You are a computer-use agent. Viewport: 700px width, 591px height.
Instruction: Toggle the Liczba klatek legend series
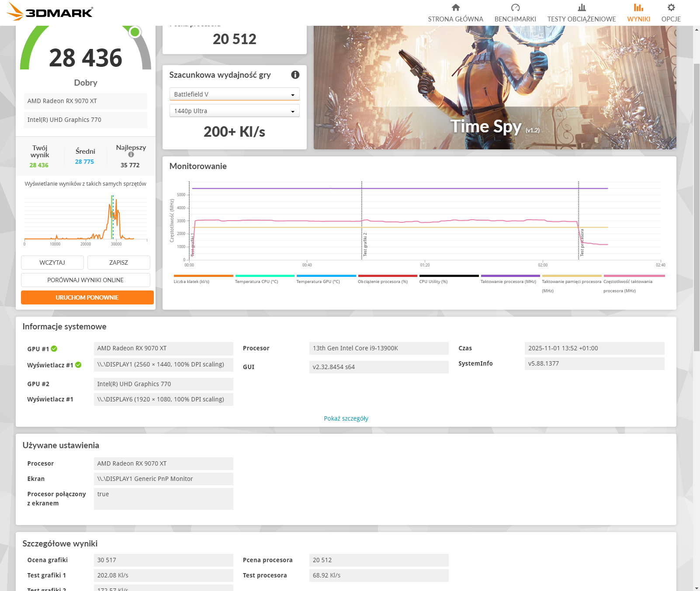tap(191, 282)
